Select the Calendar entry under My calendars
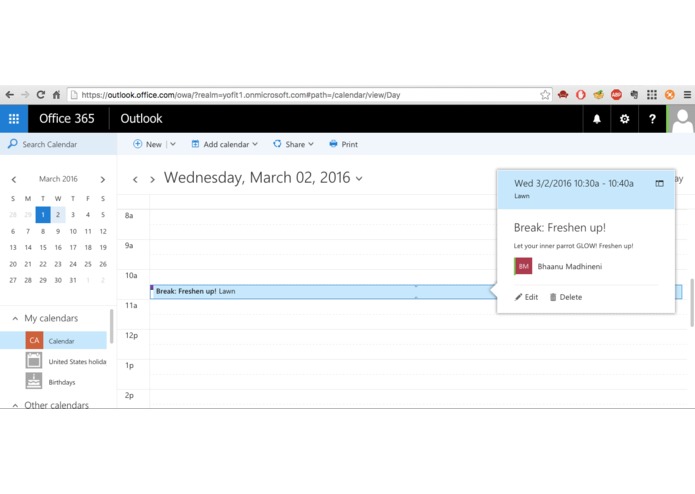Viewport: 695px width, 494px height. click(x=53, y=341)
